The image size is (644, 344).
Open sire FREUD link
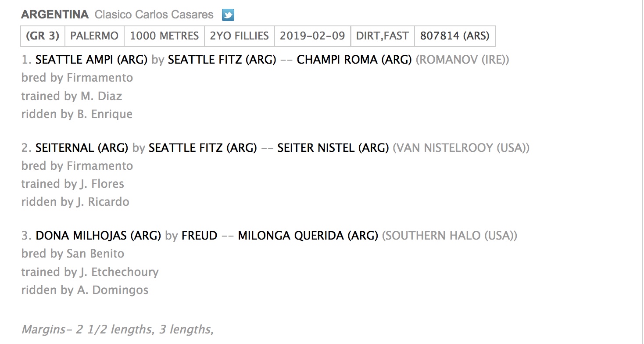(200, 236)
